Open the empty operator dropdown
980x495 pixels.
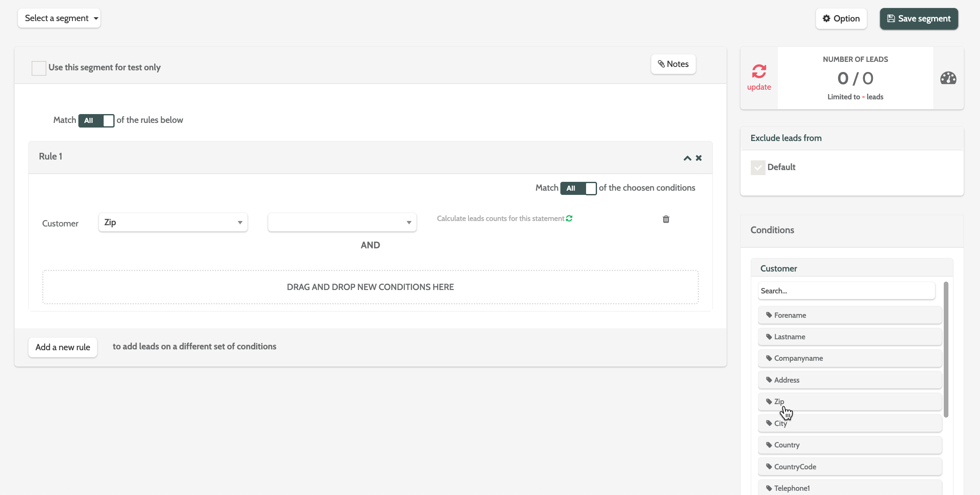click(342, 222)
